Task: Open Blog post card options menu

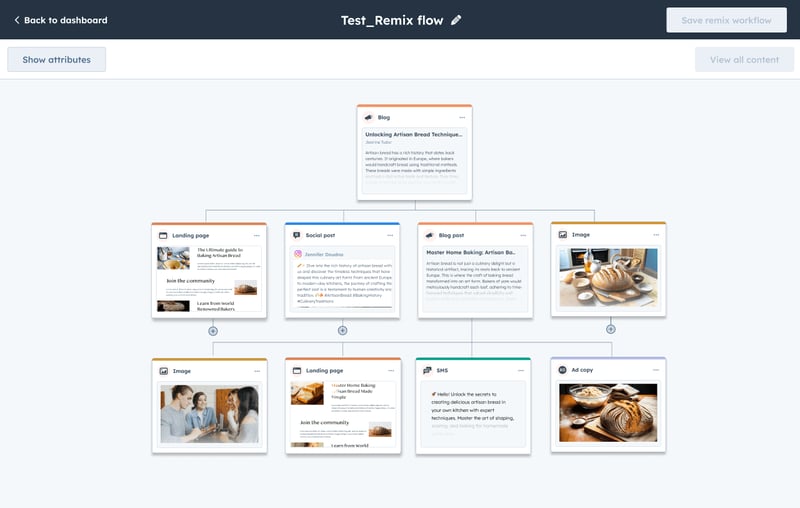Action: [523, 235]
